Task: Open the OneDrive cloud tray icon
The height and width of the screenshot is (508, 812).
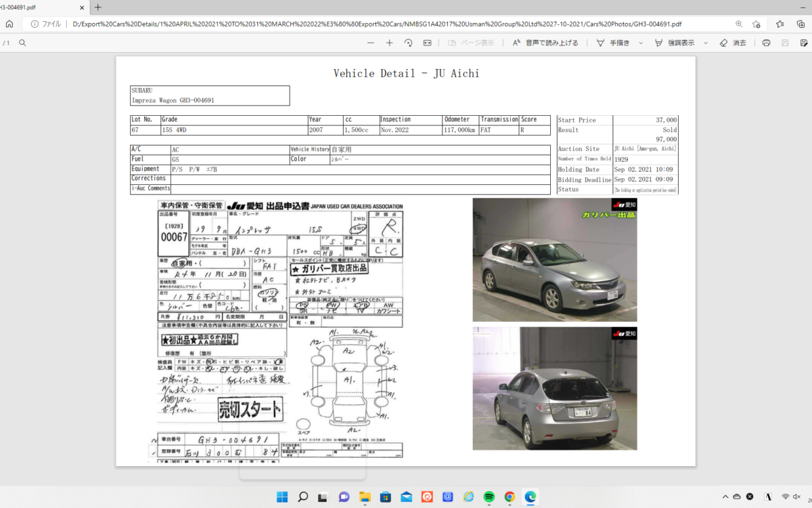Action: pos(738,496)
